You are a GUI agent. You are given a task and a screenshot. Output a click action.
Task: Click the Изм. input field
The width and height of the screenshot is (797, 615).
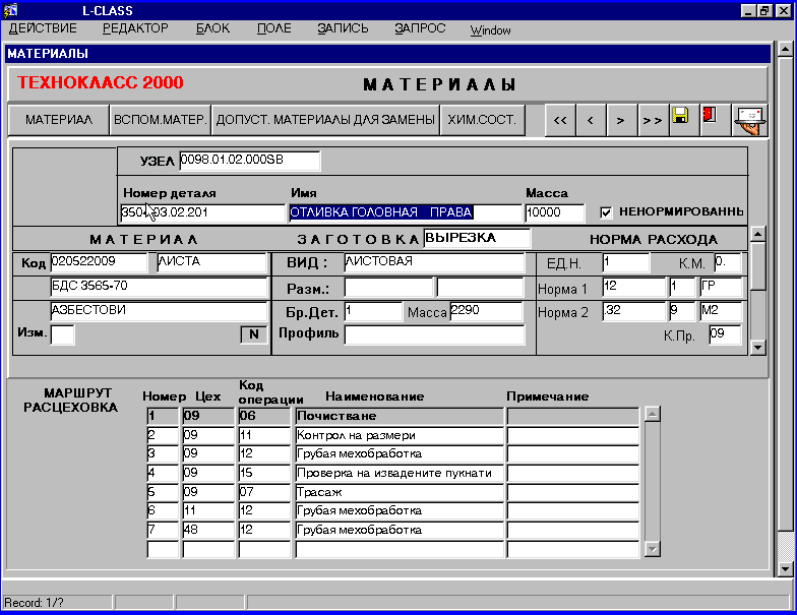(63, 334)
